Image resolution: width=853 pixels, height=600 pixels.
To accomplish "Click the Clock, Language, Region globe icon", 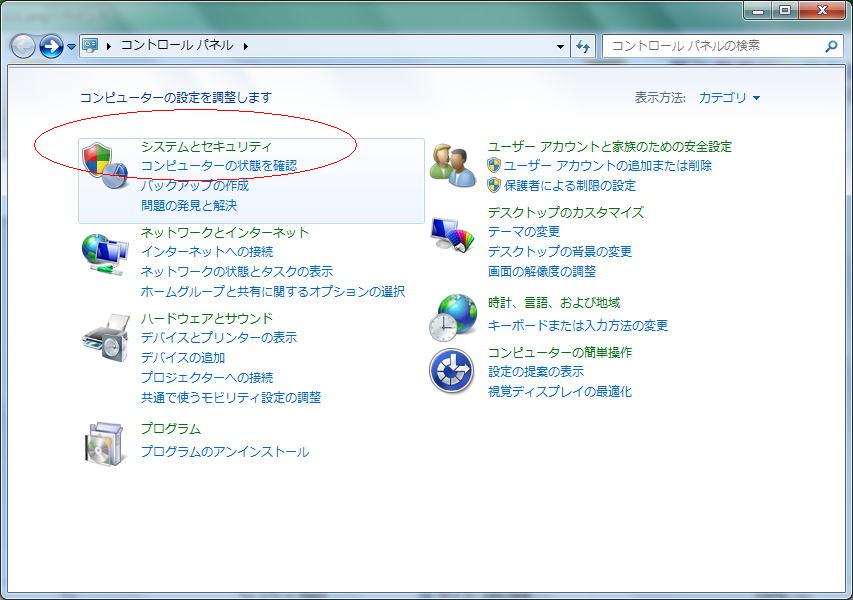I will [x=453, y=317].
